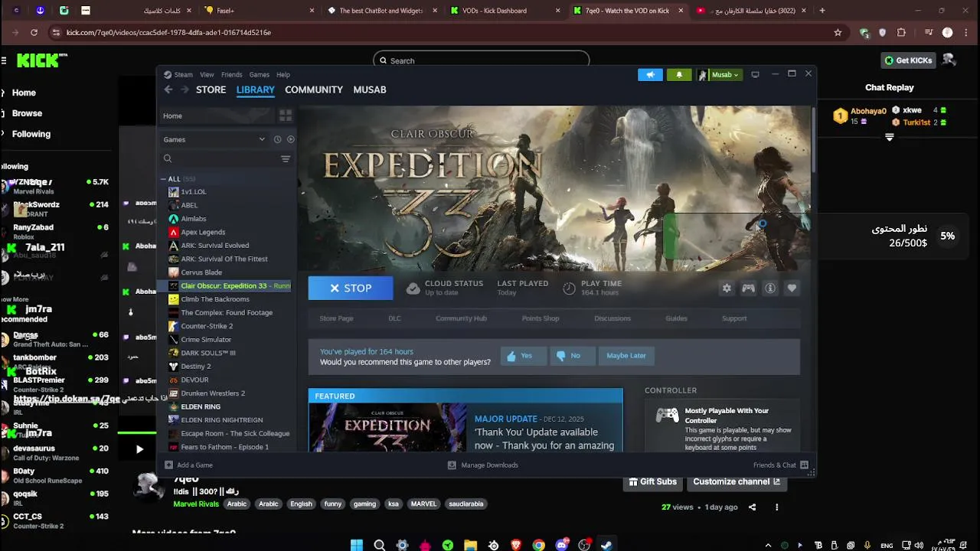Collapse the Chat Replay leaderboard arrow

pyautogui.click(x=890, y=138)
